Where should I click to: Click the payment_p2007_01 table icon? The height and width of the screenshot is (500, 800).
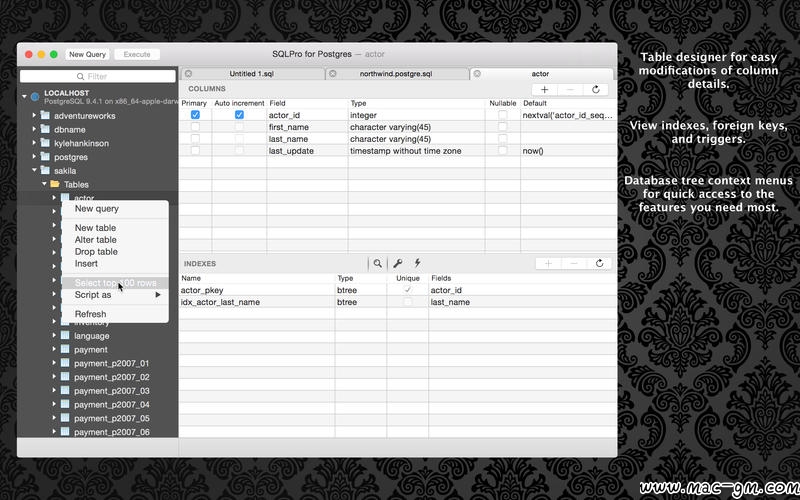(x=65, y=363)
